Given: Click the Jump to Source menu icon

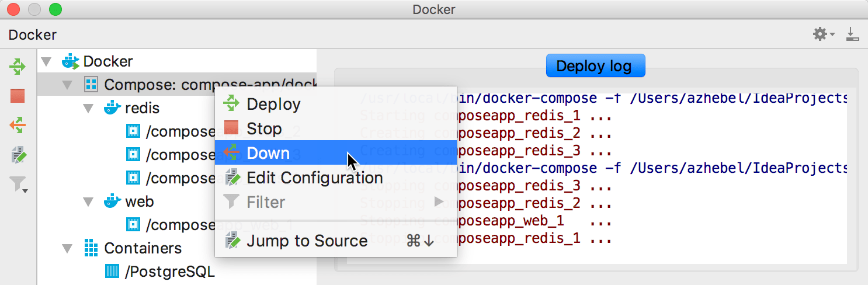Looking at the screenshot, I should (x=232, y=241).
